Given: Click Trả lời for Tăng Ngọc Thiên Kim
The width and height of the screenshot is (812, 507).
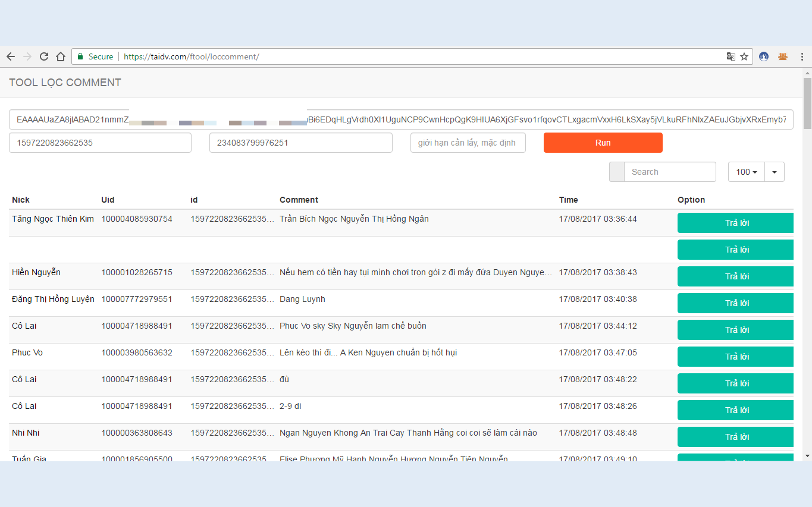Looking at the screenshot, I should [736, 223].
